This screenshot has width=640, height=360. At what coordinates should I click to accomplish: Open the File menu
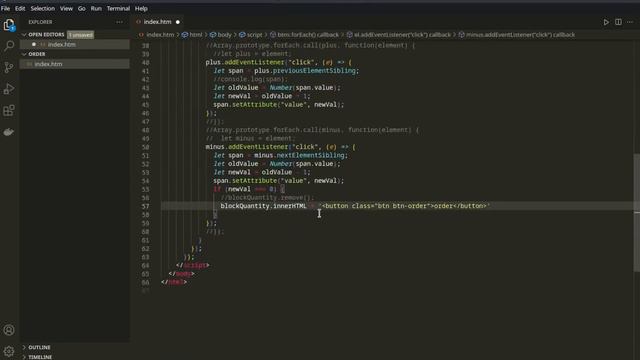tap(5, 8)
